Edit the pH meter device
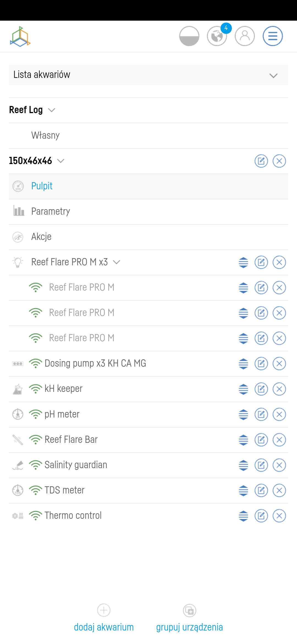297x644 pixels. tap(261, 414)
